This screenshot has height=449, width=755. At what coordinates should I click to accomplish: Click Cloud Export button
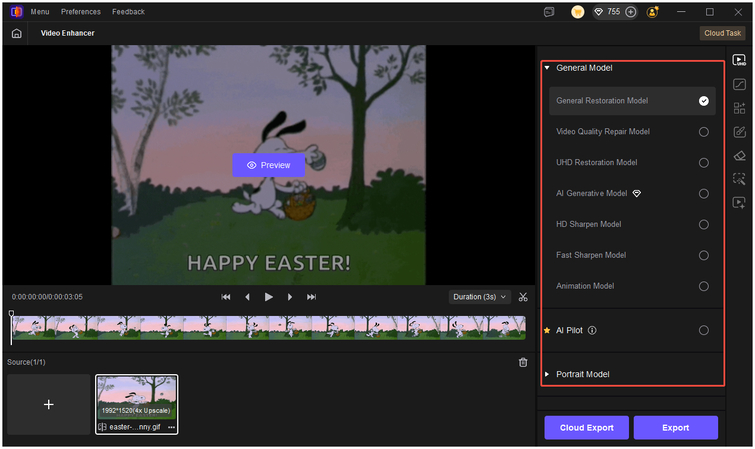click(586, 428)
